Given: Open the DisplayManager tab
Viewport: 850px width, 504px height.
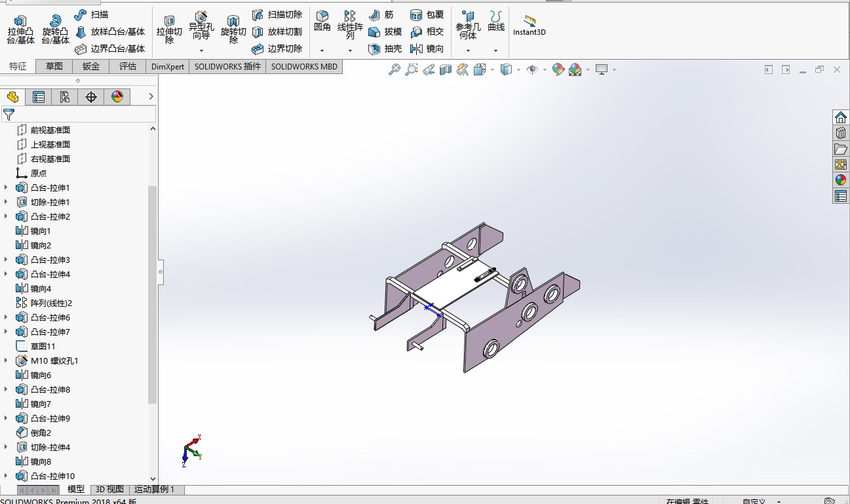Looking at the screenshot, I should coord(117,97).
